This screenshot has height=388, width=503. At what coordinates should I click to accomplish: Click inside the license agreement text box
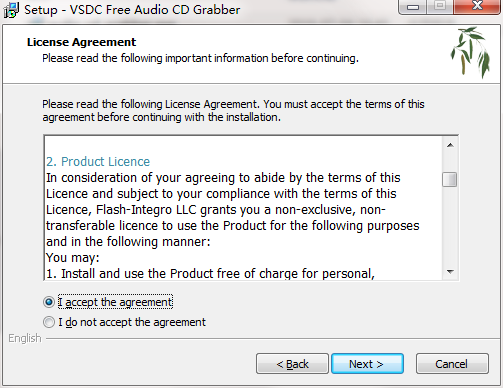243,208
